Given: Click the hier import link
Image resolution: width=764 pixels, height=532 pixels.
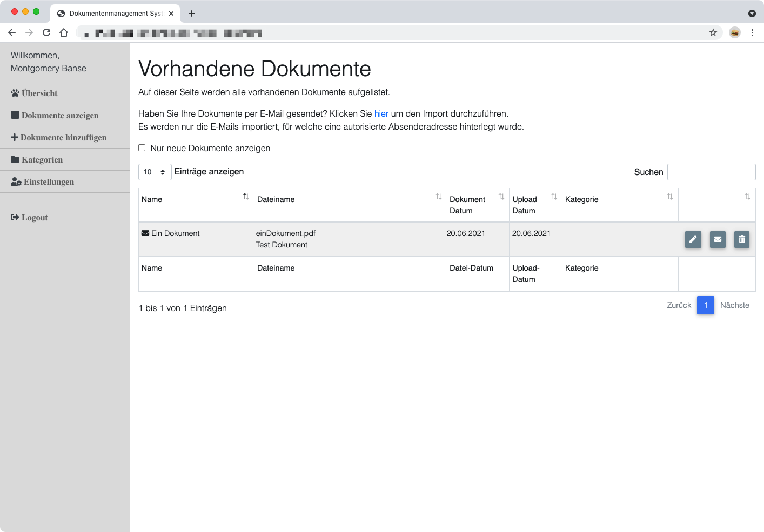Looking at the screenshot, I should [381, 113].
